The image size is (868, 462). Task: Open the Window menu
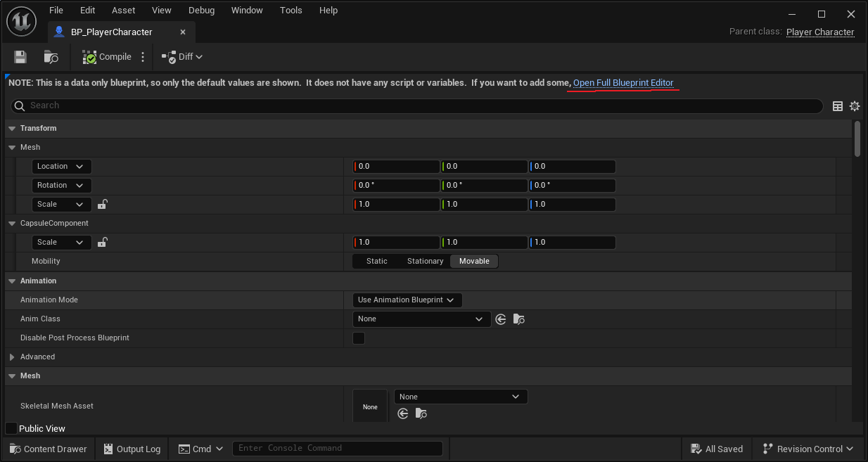(247, 10)
